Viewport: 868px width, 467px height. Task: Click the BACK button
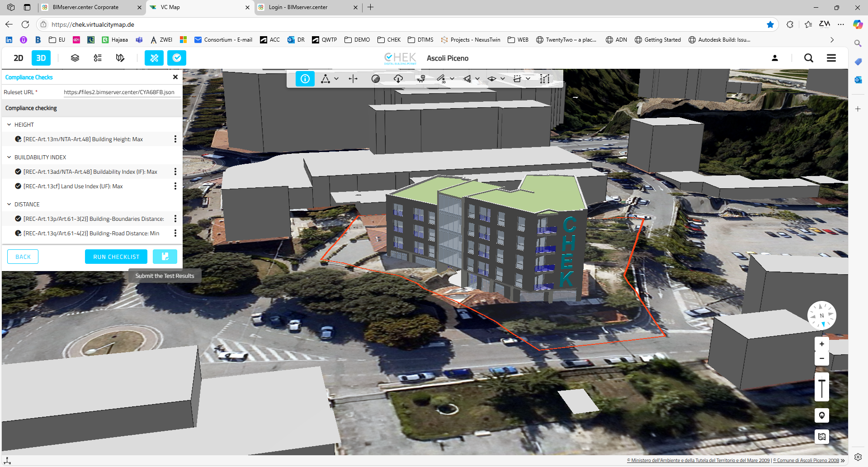pos(23,257)
